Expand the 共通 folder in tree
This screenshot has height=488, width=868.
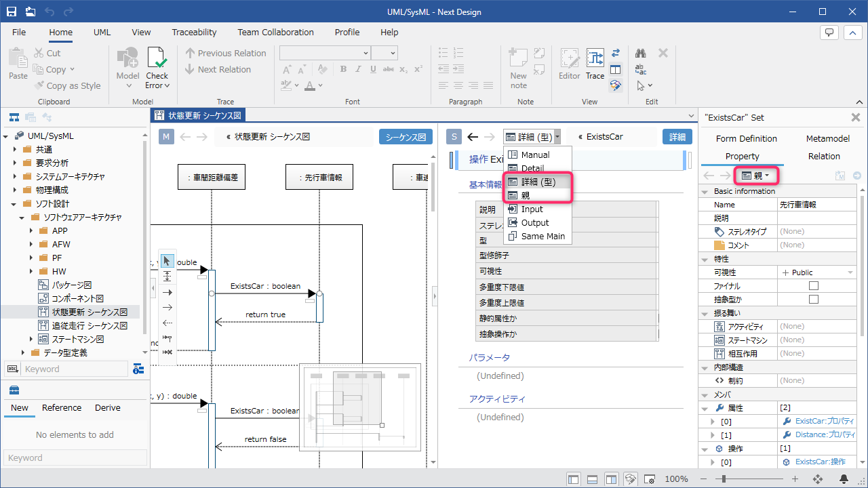pos(15,149)
